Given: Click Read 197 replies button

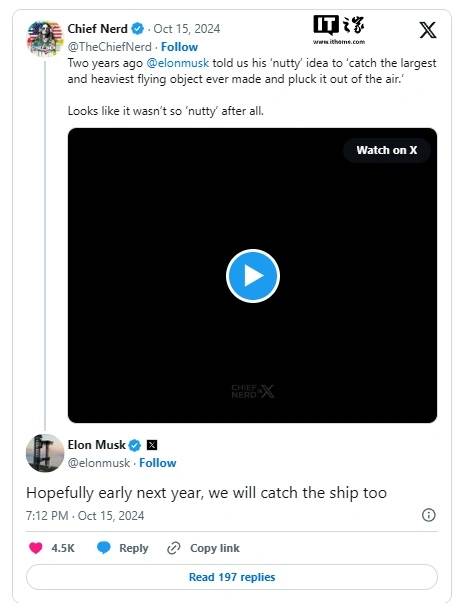Looking at the screenshot, I should pos(232,577).
